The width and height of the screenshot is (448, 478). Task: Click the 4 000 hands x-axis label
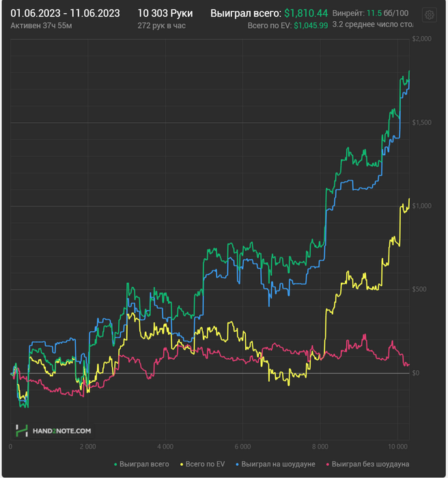pos(165,447)
